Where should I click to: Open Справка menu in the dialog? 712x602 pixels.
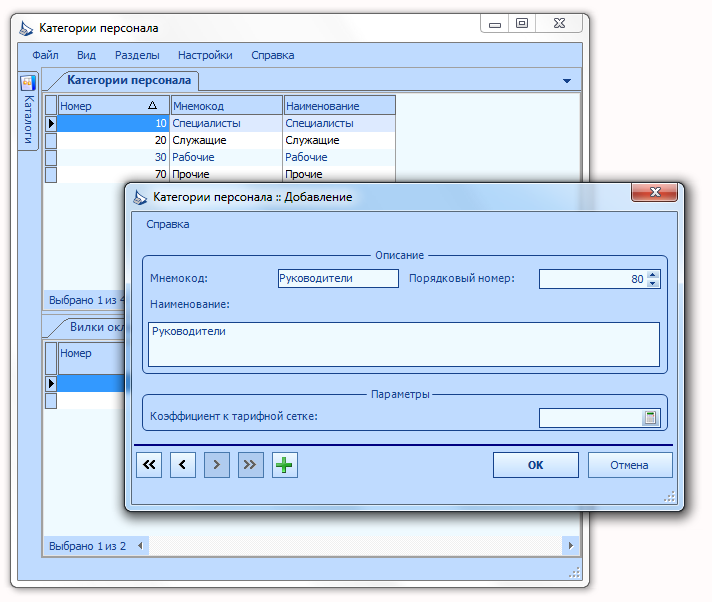tap(168, 224)
